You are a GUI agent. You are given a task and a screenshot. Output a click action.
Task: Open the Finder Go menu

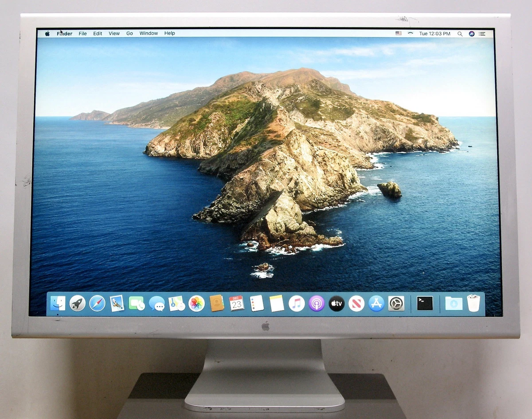[129, 33]
